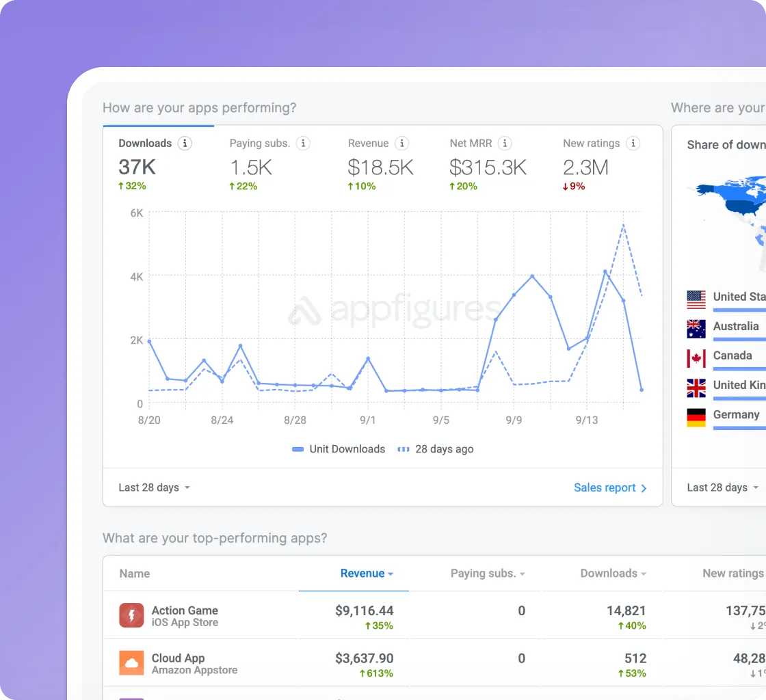Open the map panel's Last 28 days dropdown
Screen dimensions: 766x700
[x=722, y=487]
